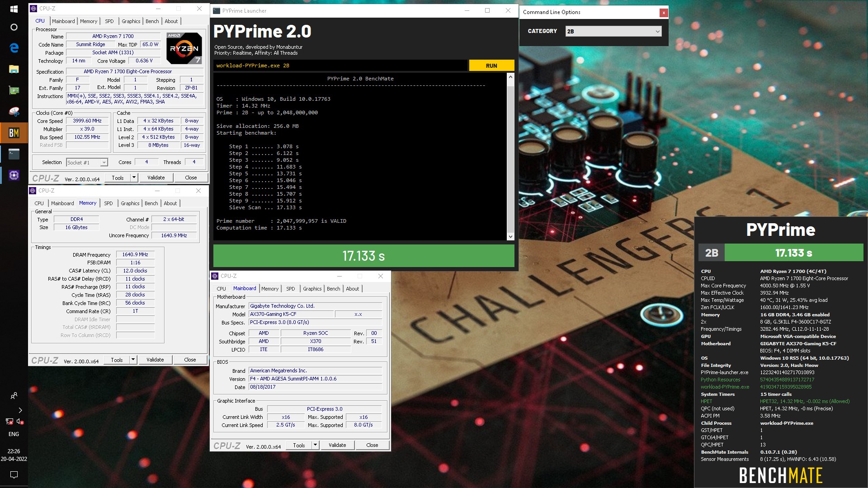Click the green HPET entry in BenchMate
Viewport: 868px width, 488px height.
pyautogui.click(x=706, y=401)
